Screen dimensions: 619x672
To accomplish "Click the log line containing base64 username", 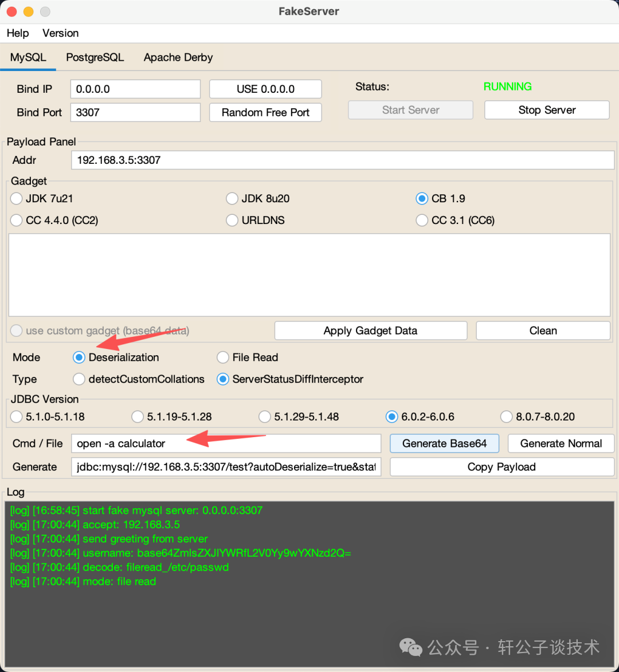I will pyautogui.click(x=181, y=553).
